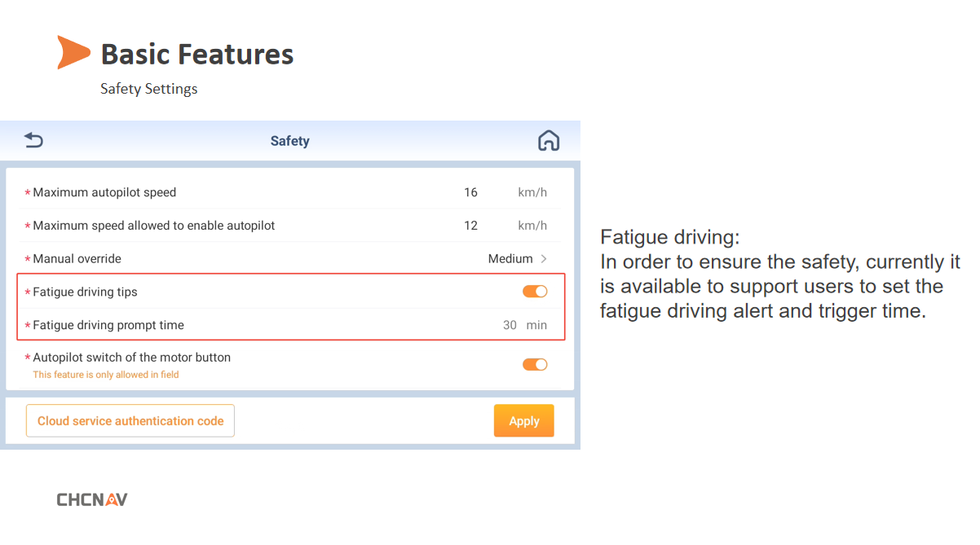
Task: Open Cloud service authentication code
Action: [x=130, y=421]
